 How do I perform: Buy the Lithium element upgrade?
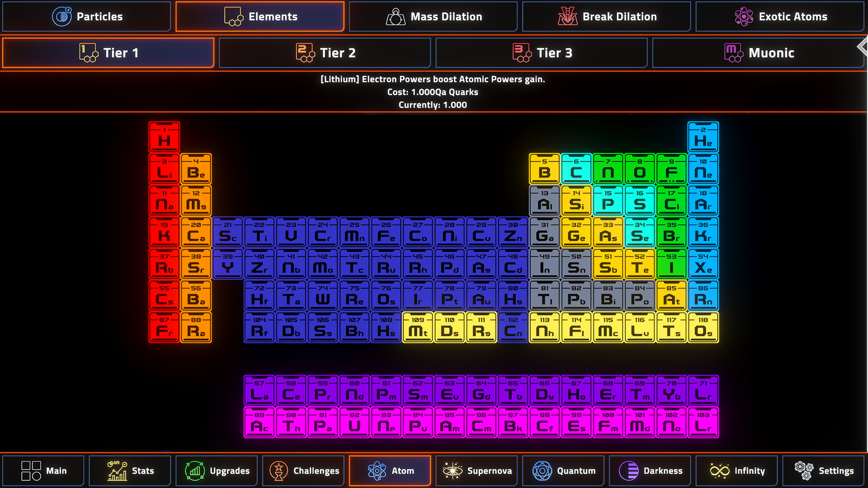(164, 169)
